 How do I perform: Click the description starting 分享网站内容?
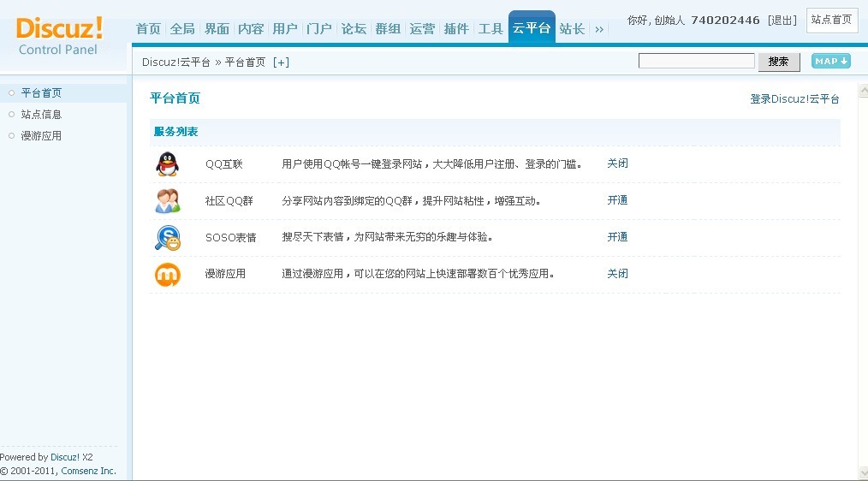pos(411,201)
